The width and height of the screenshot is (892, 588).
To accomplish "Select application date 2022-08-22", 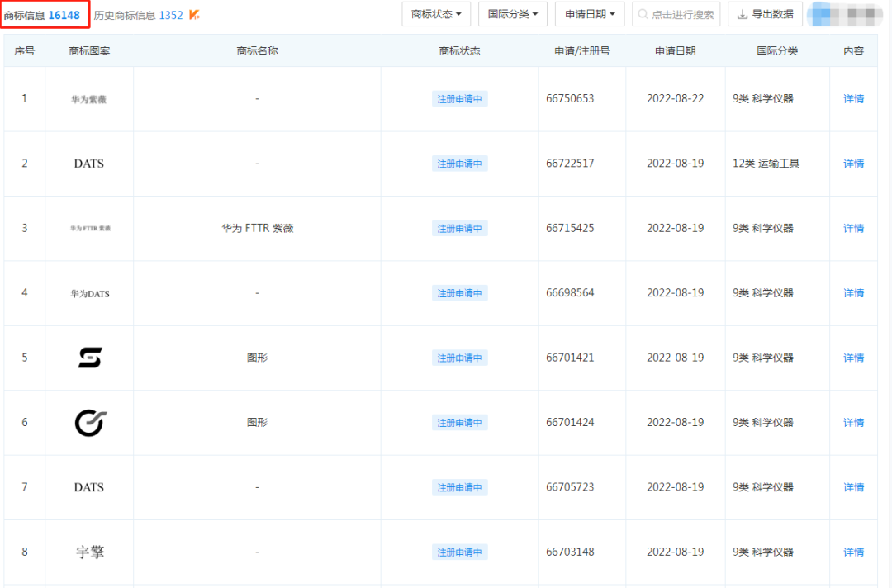I will pos(676,99).
